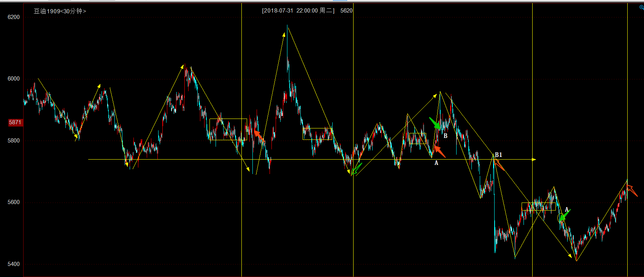The width and height of the screenshot is (644, 277).
Task: Click the blue zoom-in magnifier icon
Action: pyautogui.click(x=642, y=8)
